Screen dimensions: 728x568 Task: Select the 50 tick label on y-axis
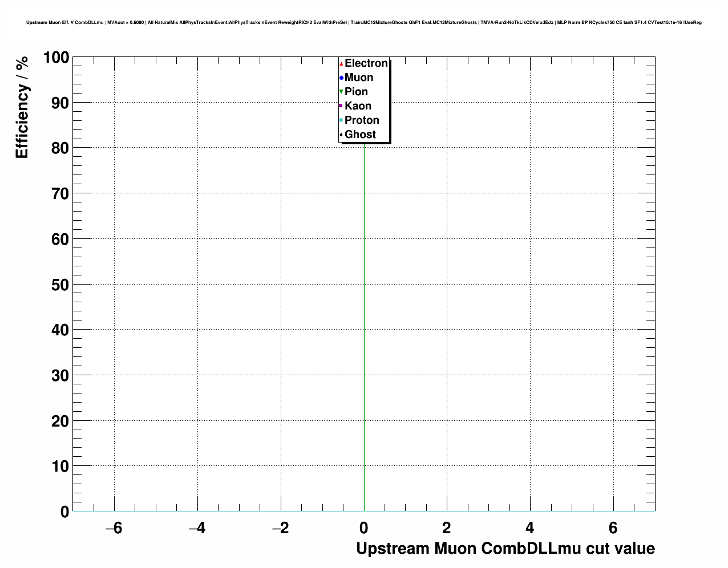[60, 285]
